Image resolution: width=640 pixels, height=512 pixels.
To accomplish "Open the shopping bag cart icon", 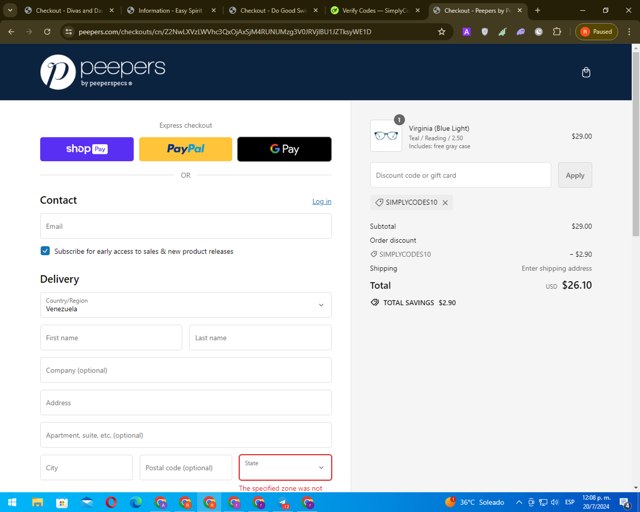I will (586, 73).
